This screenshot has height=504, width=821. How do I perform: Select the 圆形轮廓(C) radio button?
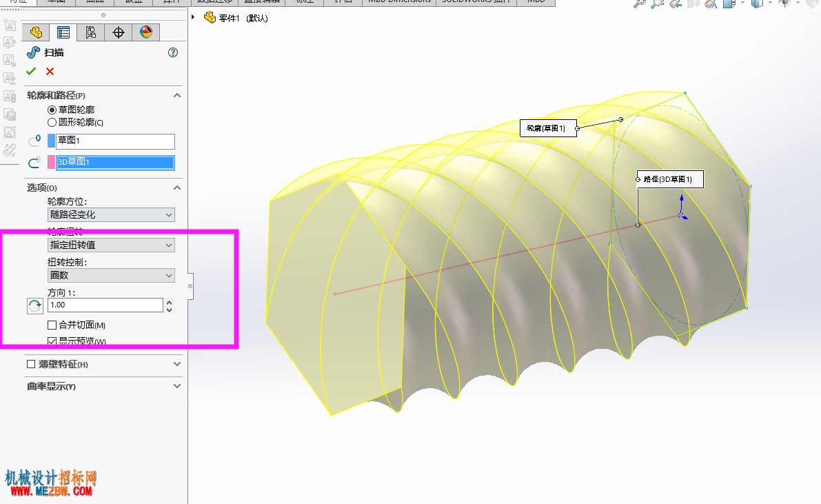(x=52, y=123)
